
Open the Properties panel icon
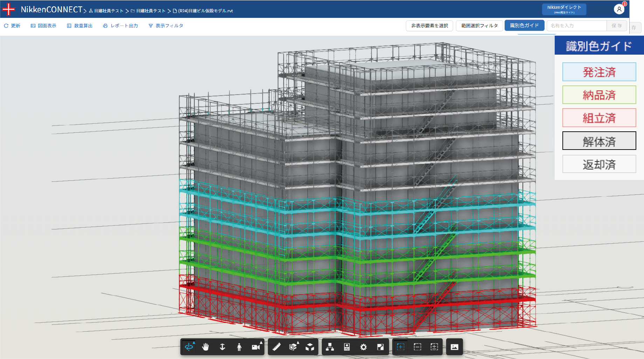pos(347,347)
